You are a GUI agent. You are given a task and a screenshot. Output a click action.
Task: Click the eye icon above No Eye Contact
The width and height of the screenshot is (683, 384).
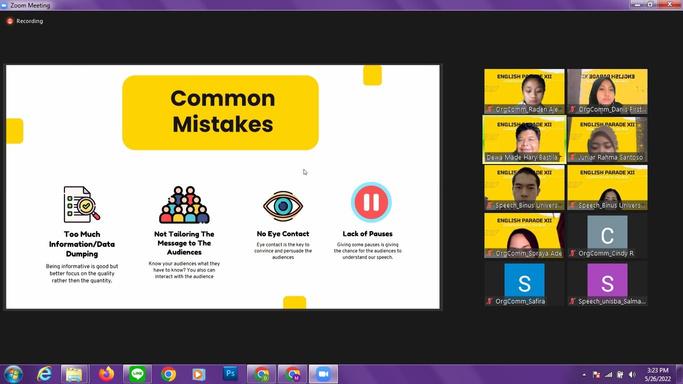(283, 206)
